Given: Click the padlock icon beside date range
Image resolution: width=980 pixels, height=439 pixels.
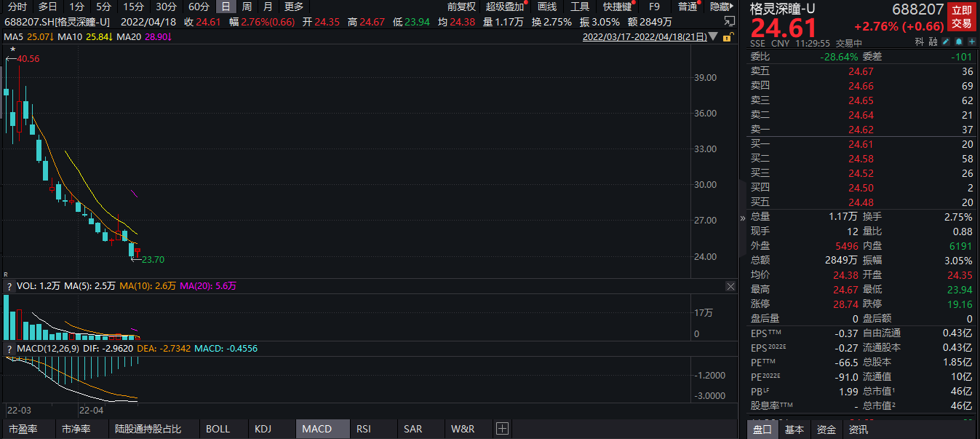Looking at the screenshot, I should tap(728, 36).
